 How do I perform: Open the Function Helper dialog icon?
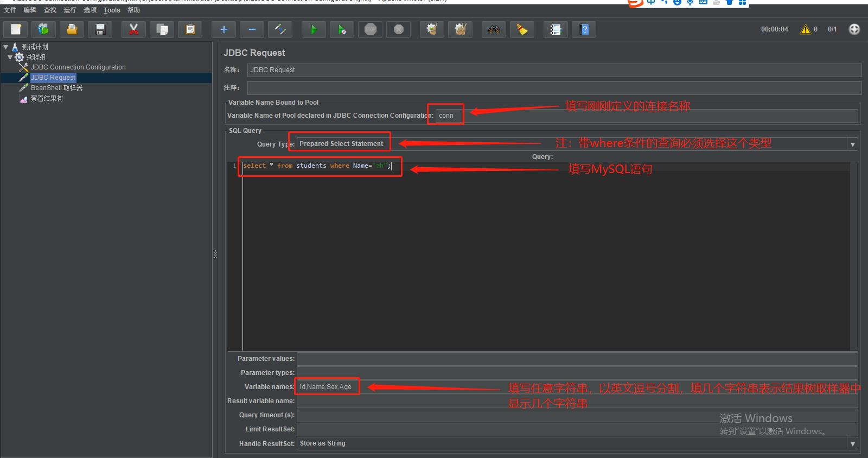(556, 29)
